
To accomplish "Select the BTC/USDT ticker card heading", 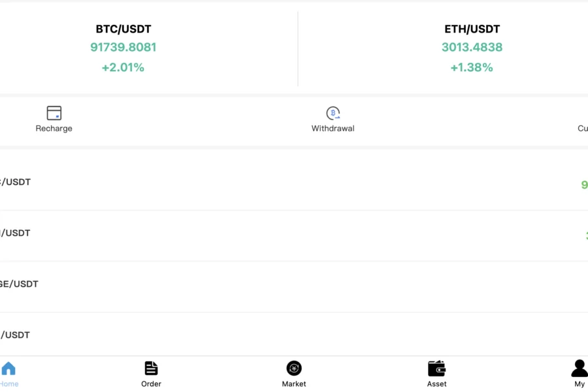I will click(123, 29).
